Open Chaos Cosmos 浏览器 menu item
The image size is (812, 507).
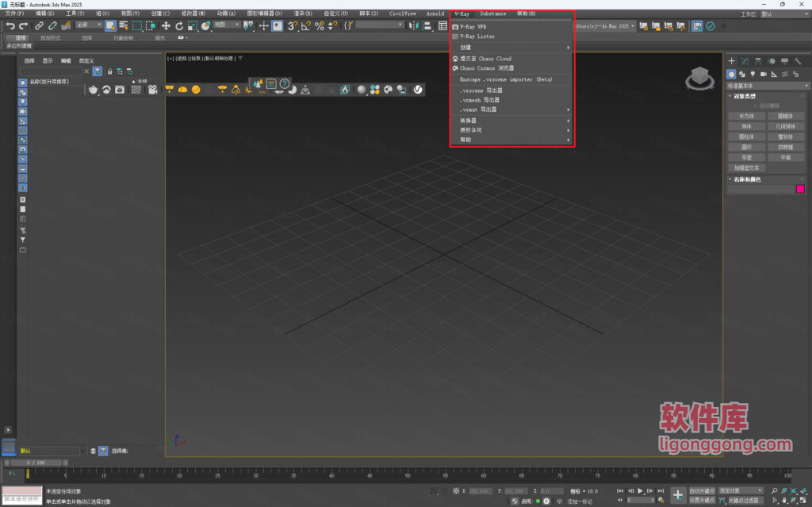tap(511, 68)
